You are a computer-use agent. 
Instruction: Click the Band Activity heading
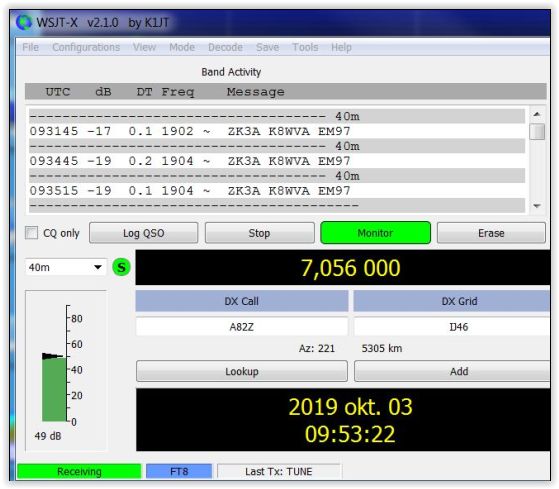tap(231, 72)
